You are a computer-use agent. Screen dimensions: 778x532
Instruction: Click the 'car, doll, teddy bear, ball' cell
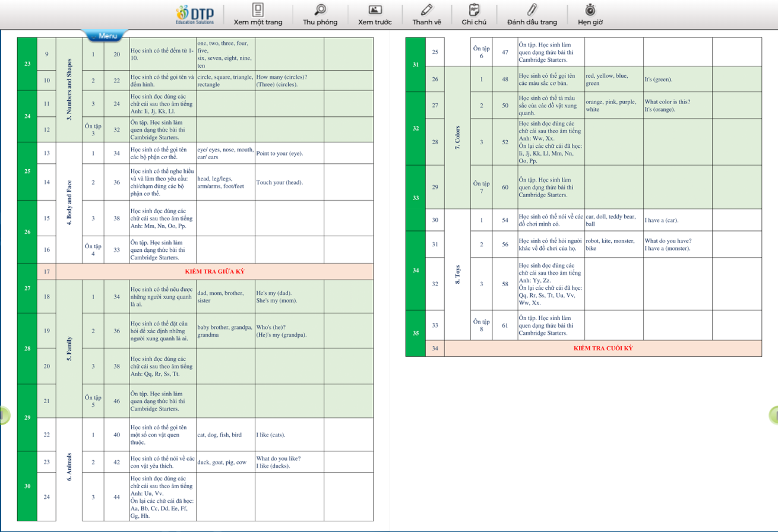[613, 220]
